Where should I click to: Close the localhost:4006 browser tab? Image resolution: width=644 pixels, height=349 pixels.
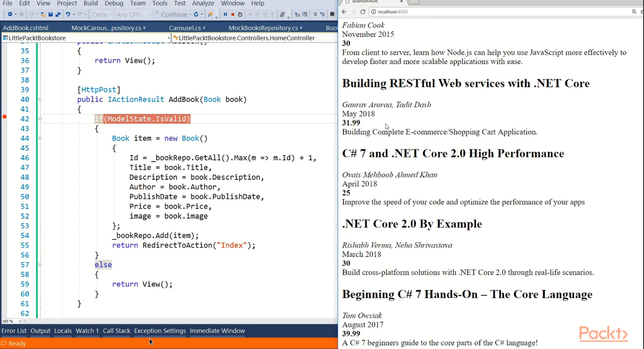(401, 2)
